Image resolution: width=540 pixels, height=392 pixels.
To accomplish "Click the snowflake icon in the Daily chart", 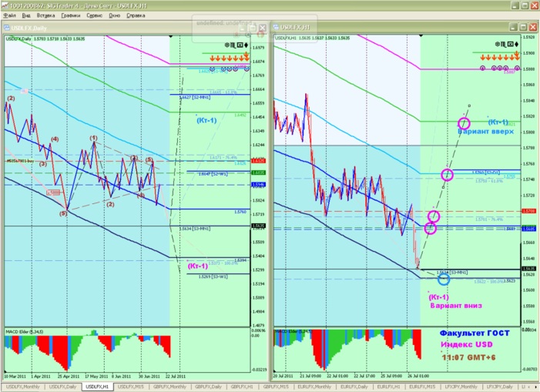I will tap(227, 45).
